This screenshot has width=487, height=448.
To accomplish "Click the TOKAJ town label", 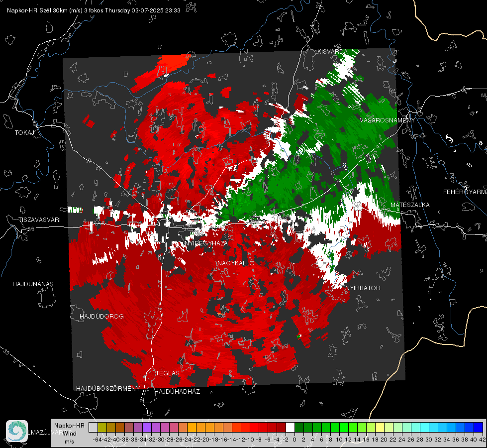I will coord(24,133).
